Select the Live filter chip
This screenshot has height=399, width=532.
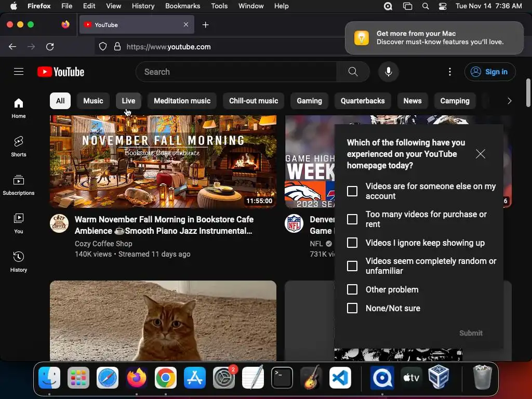click(x=128, y=101)
